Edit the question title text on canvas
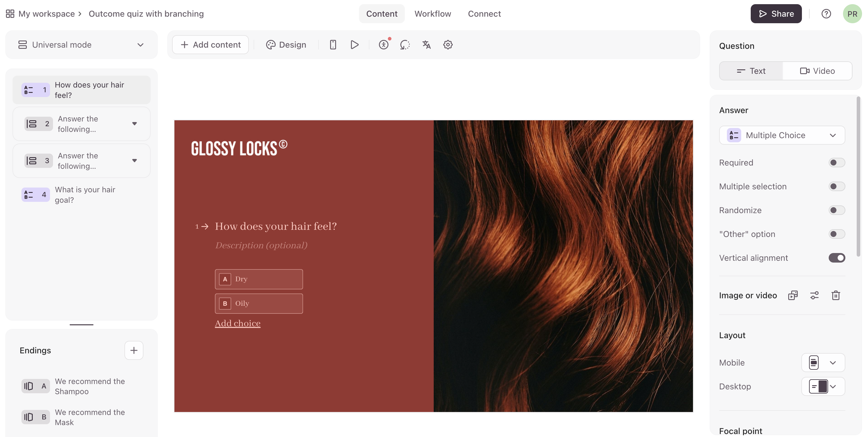Viewport: 868px width, 437px height. [x=276, y=226]
